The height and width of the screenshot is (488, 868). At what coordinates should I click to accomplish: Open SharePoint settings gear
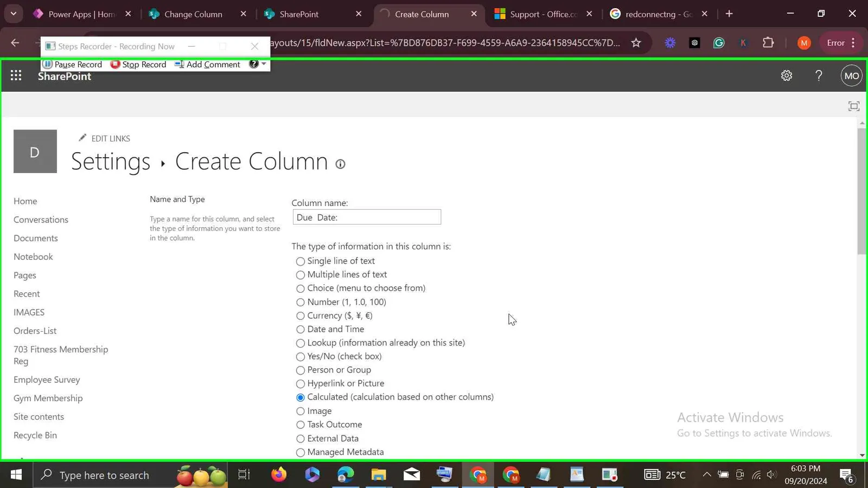click(787, 76)
